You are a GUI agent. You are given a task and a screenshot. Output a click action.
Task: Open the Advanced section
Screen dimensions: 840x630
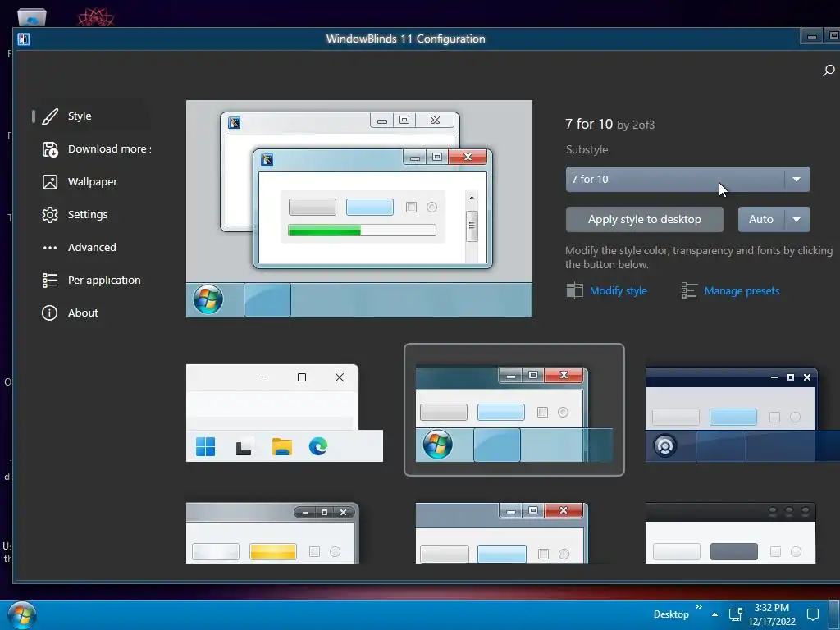click(92, 248)
